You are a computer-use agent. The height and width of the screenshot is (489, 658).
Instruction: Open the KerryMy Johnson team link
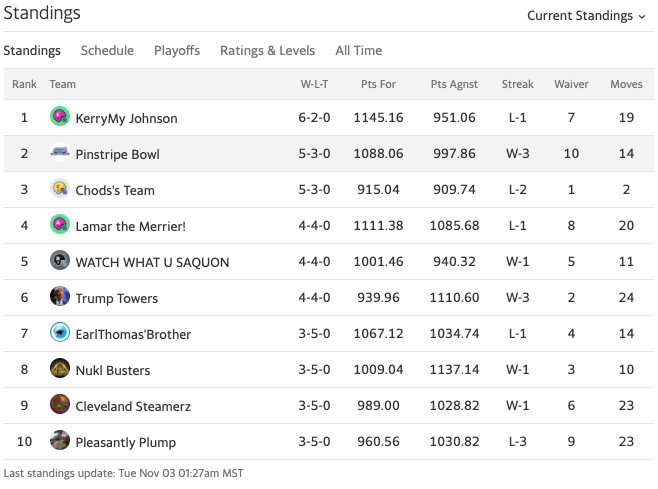coord(126,118)
